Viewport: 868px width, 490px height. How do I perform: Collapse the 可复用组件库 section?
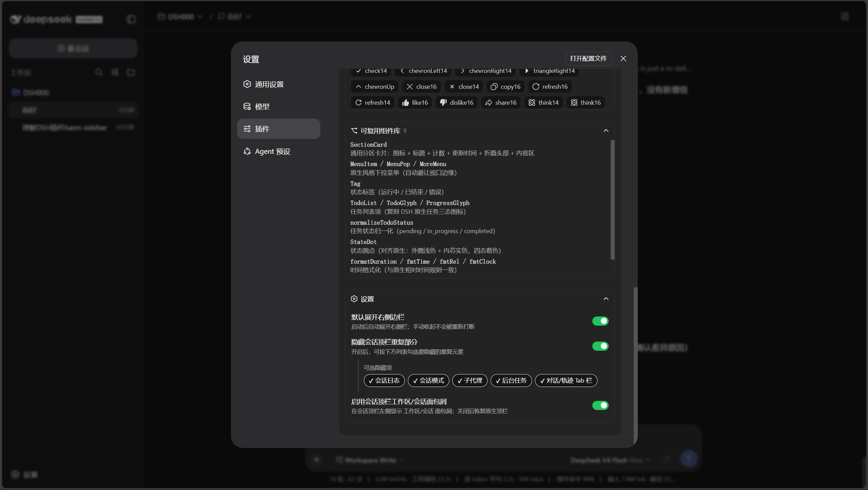pyautogui.click(x=606, y=131)
